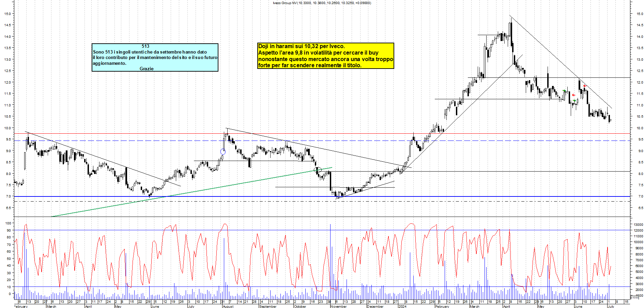Click the blue circle marker on the August candle
This screenshot has height=308, width=644.
point(223,151)
